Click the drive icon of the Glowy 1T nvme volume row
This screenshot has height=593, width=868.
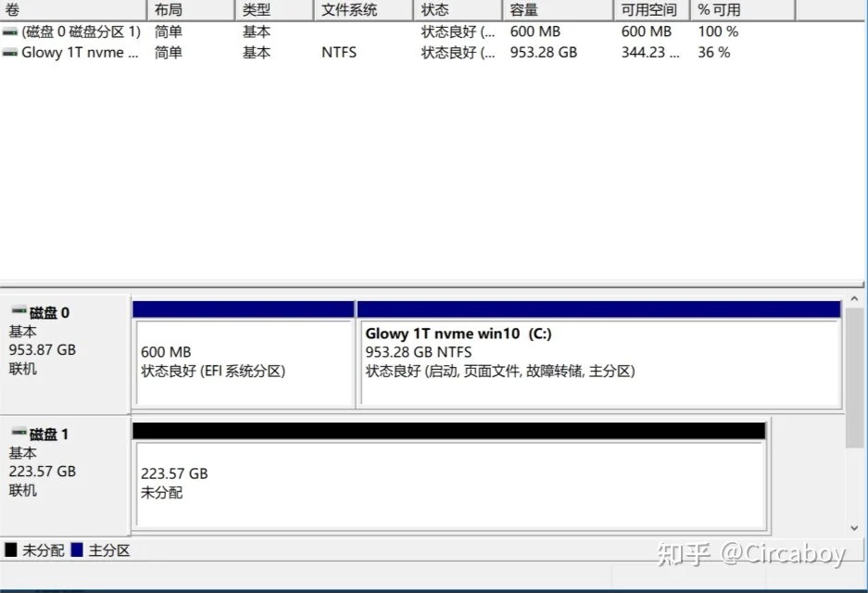click(10, 53)
